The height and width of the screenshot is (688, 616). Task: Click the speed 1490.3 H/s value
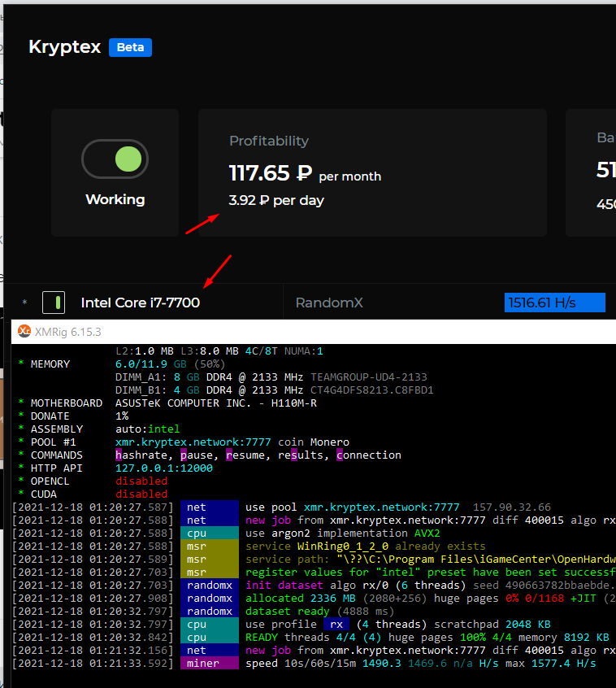click(x=381, y=663)
